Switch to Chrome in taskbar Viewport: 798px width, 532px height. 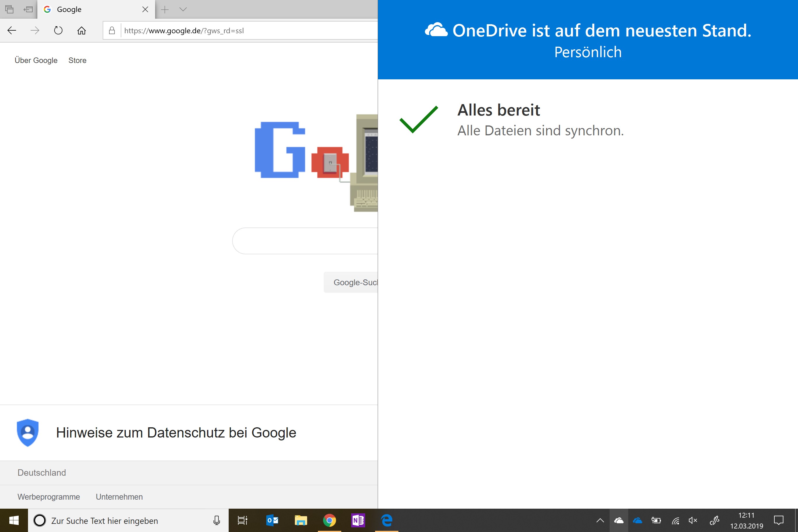[329, 520]
